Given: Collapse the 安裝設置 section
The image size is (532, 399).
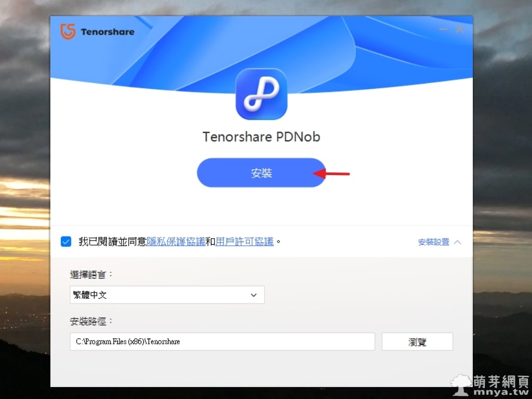Looking at the screenshot, I should [x=434, y=242].
